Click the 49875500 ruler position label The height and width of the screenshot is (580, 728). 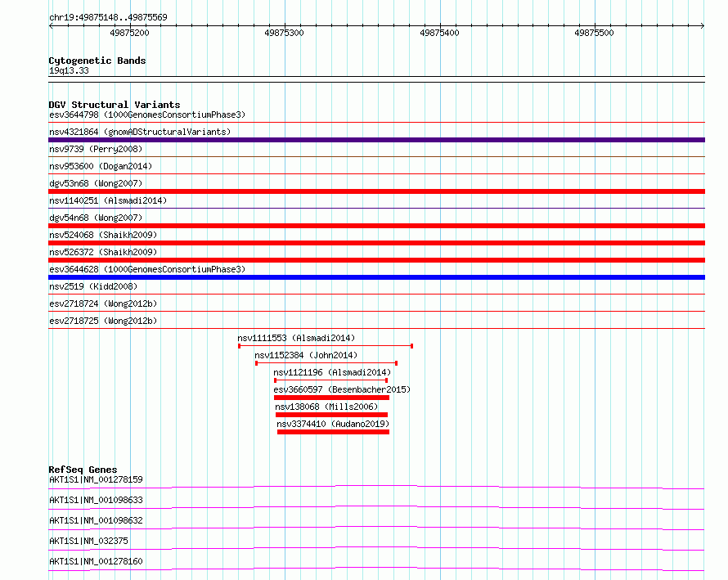pyautogui.click(x=594, y=33)
